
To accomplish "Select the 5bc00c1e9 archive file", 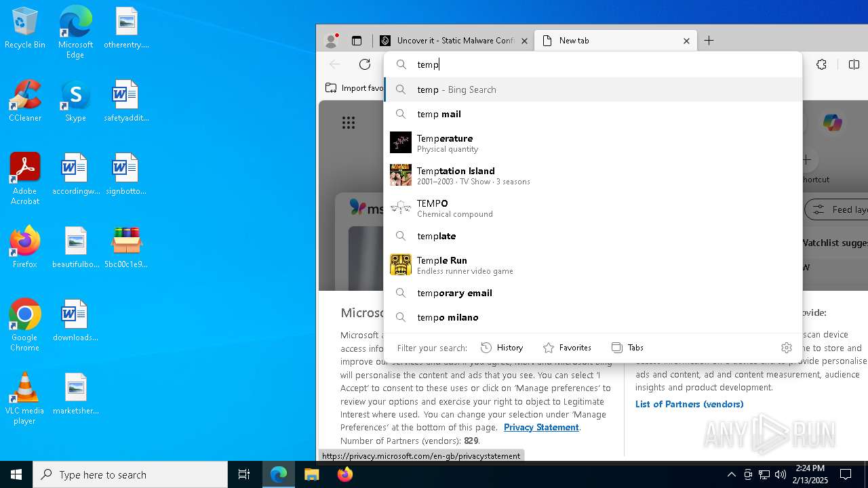I will click(x=126, y=248).
